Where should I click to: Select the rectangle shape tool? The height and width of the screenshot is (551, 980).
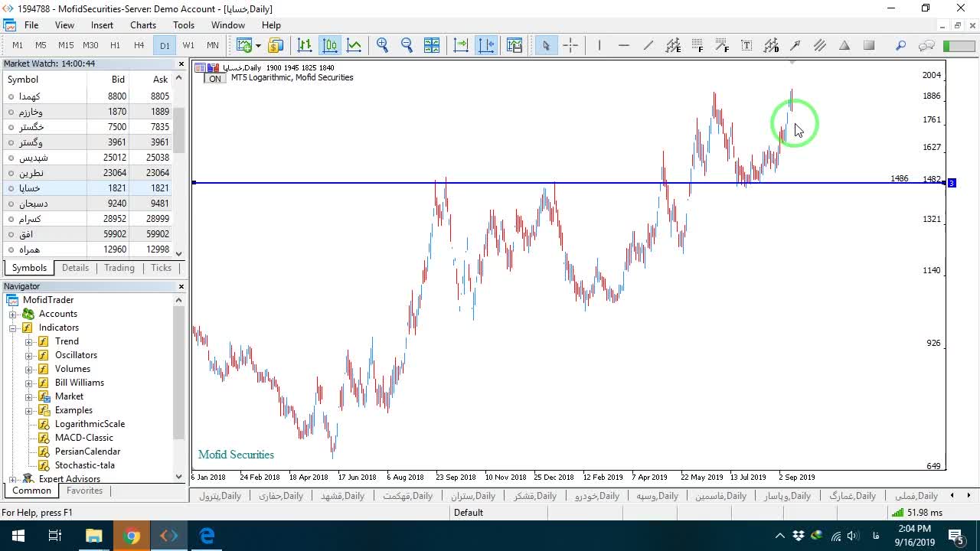869,45
